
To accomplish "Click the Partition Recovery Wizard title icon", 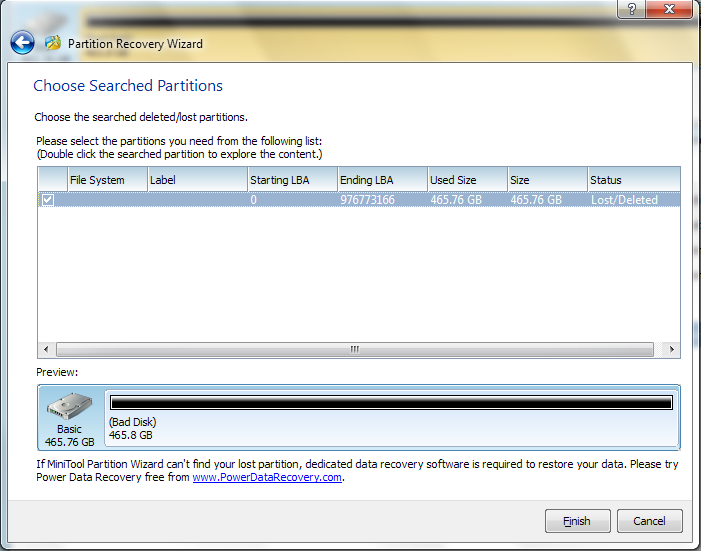I will pyautogui.click(x=53, y=43).
